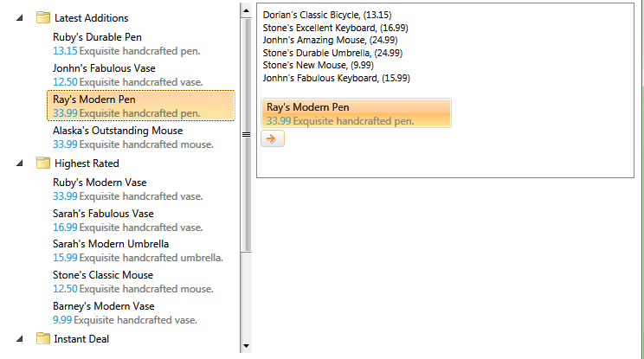The image size is (644, 359).
Task: Click Dorian's Classic Bicycle, (13.15) entry
Action: pos(327,15)
